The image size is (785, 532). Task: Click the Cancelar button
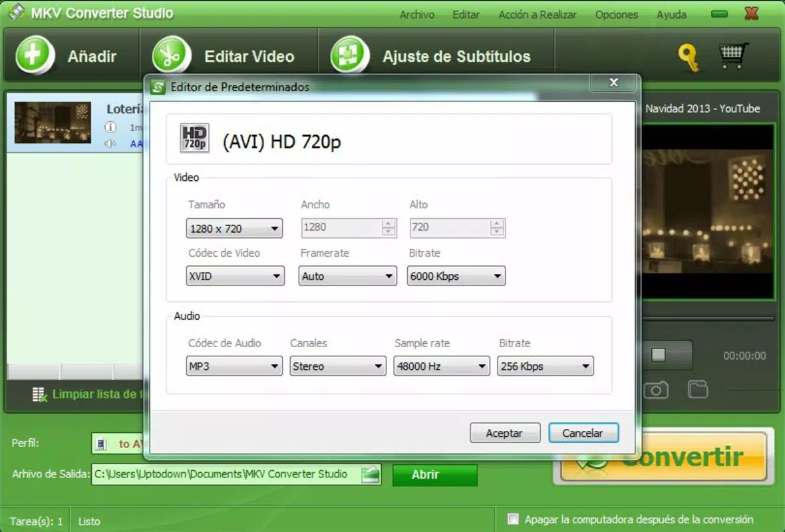click(x=583, y=433)
